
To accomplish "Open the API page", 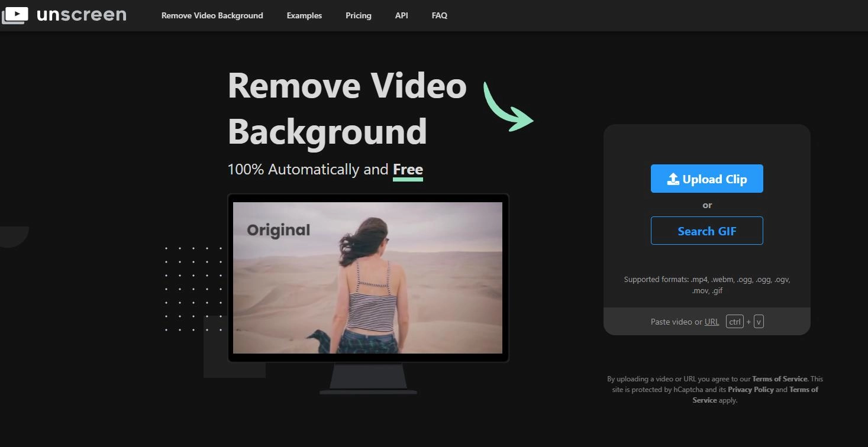I will pyautogui.click(x=402, y=15).
